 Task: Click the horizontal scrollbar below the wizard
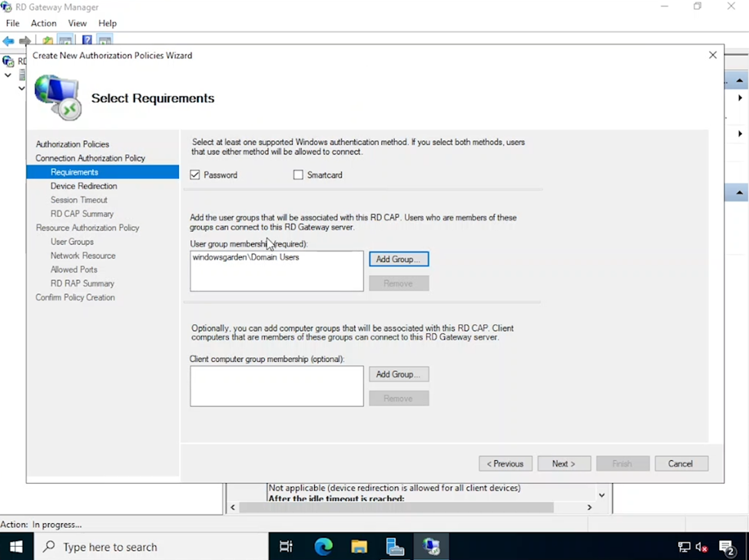(x=396, y=508)
